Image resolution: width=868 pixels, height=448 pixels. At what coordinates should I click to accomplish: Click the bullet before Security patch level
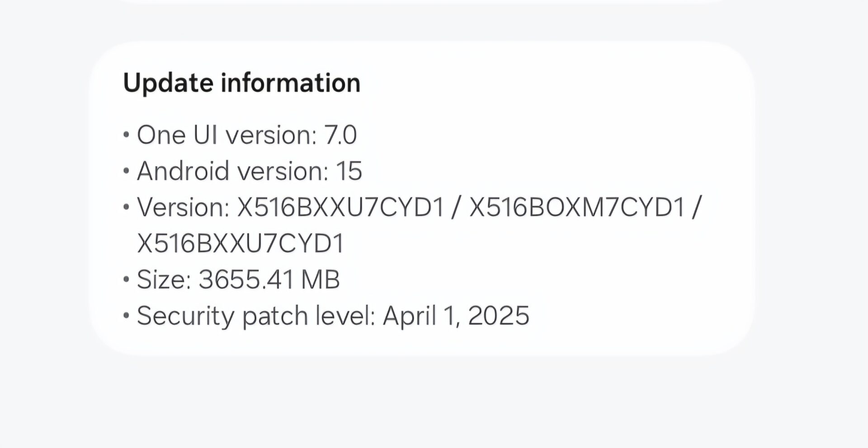tap(127, 316)
